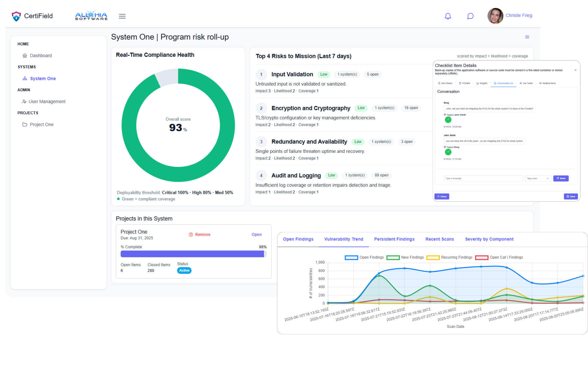Toggle Open Findings in the chart legend
588x376 pixels.
click(351, 257)
